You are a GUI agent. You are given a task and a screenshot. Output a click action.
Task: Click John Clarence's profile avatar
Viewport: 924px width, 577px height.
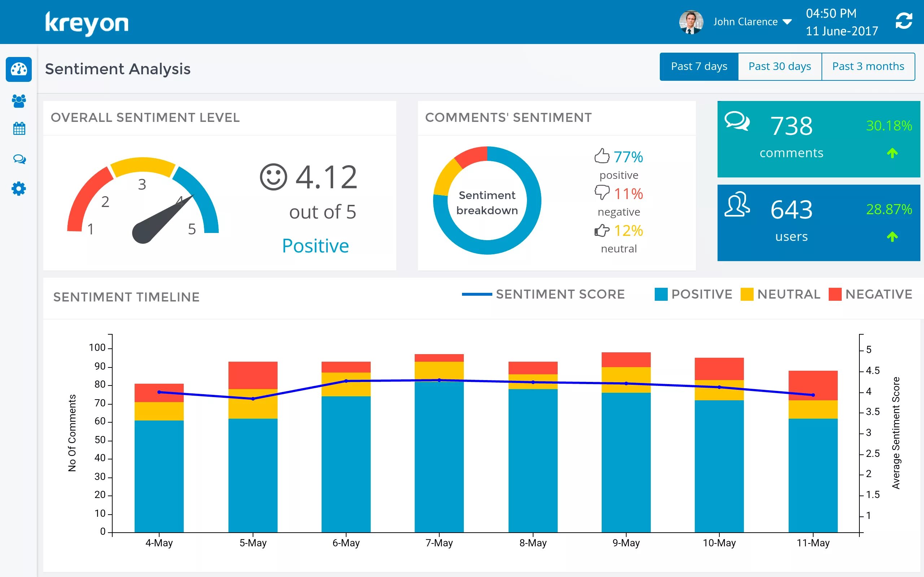691,22
